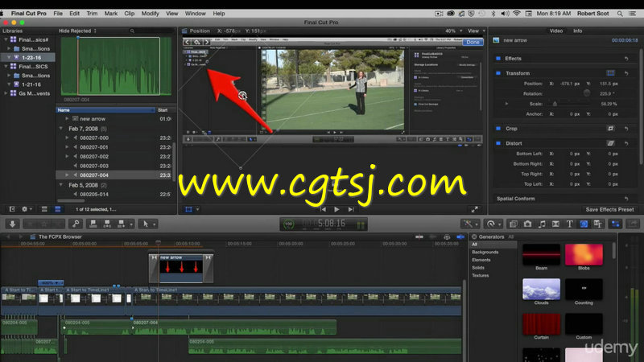Open the Themes Browser icon
The image size is (644, 362).
[x=597, y=224]
